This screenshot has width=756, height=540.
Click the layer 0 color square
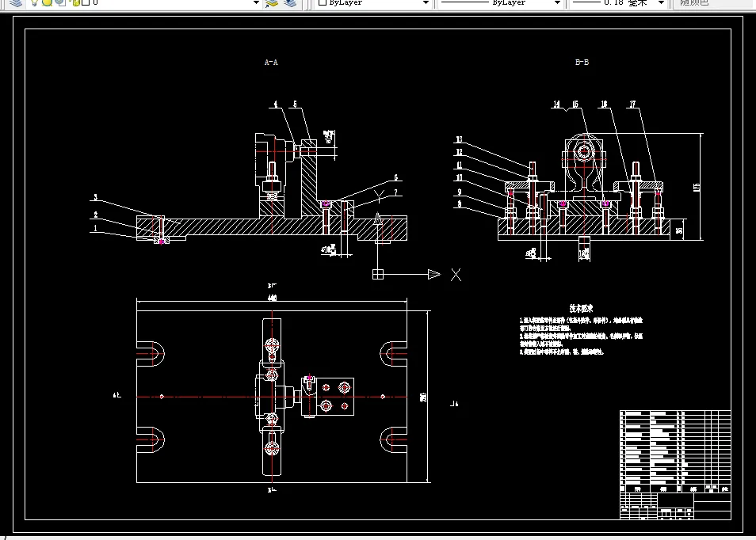click(86, 3)
